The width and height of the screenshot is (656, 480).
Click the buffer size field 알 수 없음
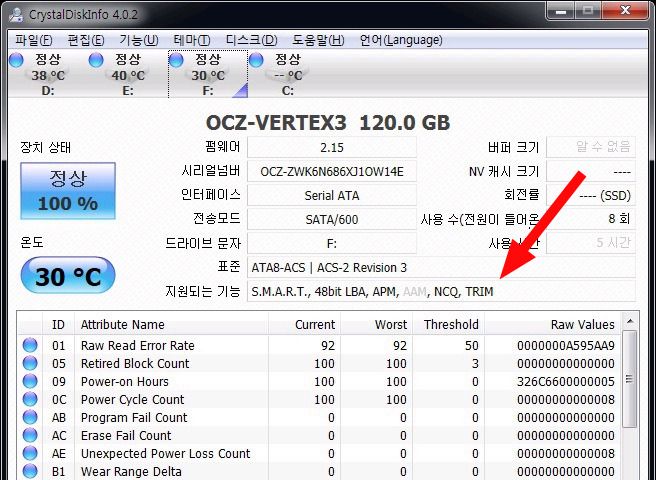point(591,147)
